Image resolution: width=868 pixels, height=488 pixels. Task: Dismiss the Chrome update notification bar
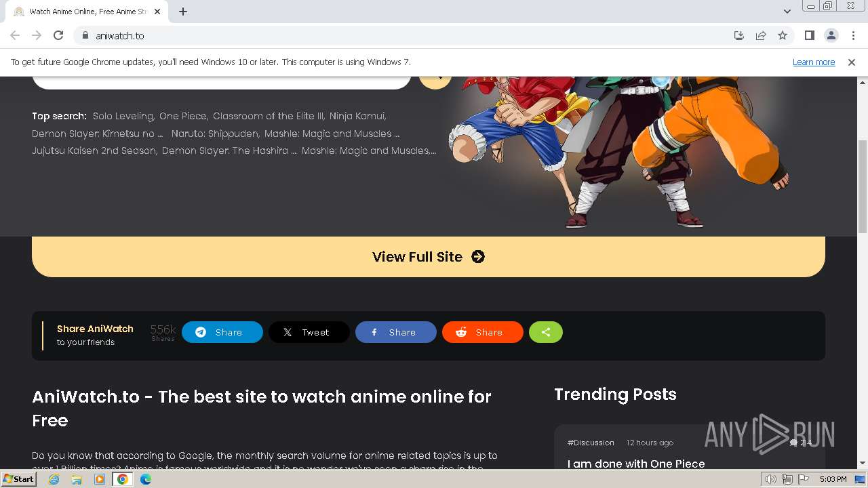pos(851,62)
